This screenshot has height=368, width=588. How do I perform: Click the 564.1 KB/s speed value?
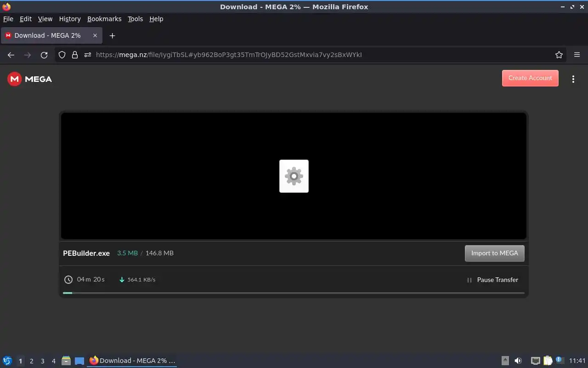point(141,280)
